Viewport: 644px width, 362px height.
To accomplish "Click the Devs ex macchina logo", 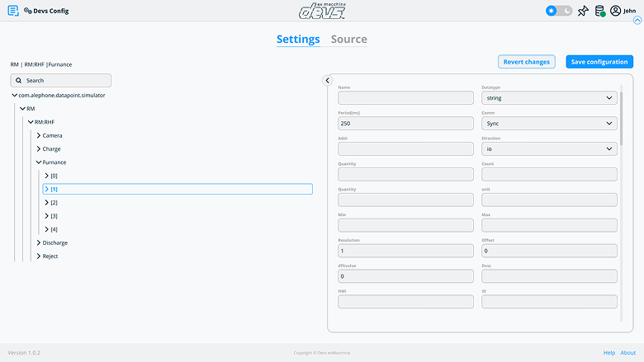I will click(322, 11).
